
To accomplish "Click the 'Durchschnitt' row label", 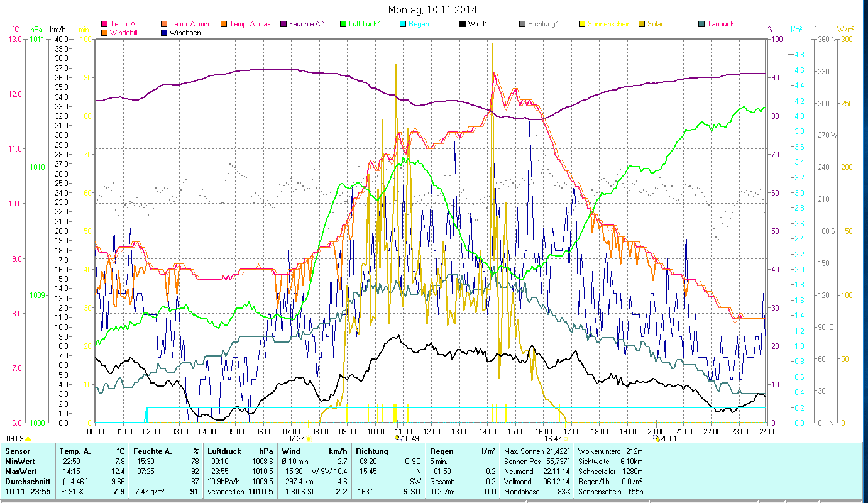I will 28,482.
